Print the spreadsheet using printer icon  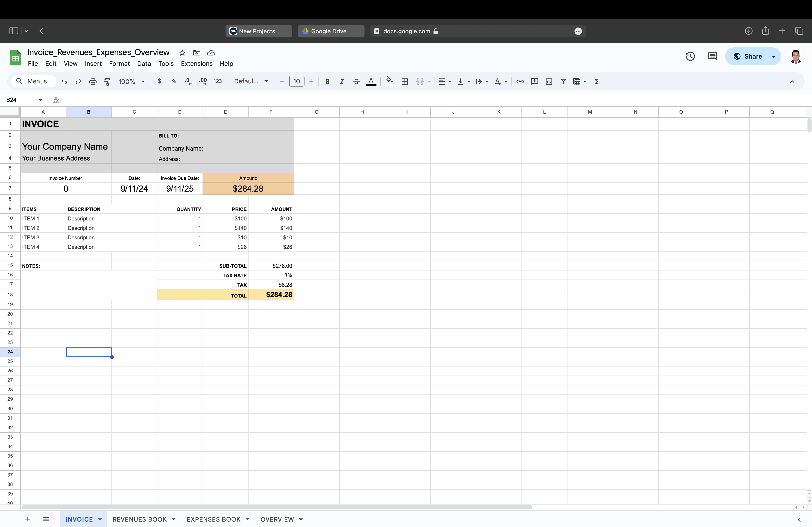point(93,81)
